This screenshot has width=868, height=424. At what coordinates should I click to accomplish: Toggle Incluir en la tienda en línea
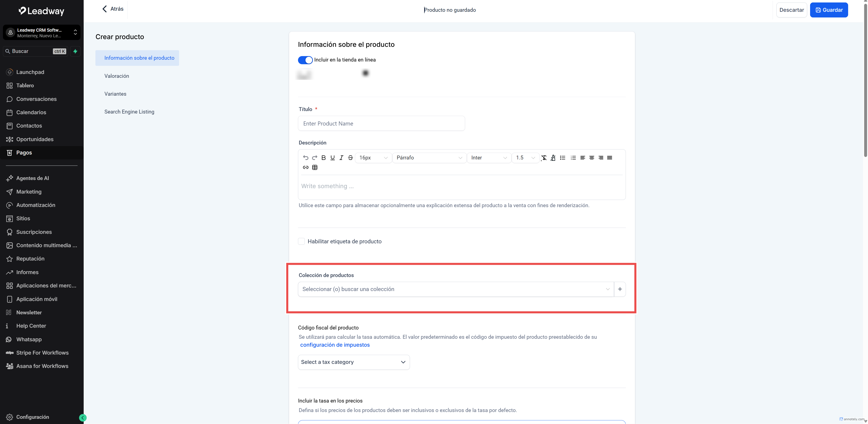[305, 60]
